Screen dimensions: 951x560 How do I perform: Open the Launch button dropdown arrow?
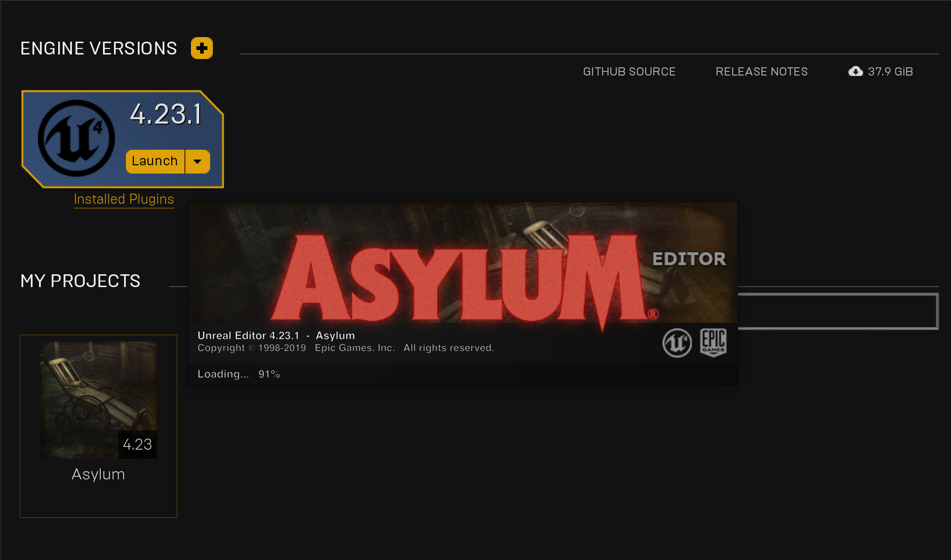[x=198, y=161]
